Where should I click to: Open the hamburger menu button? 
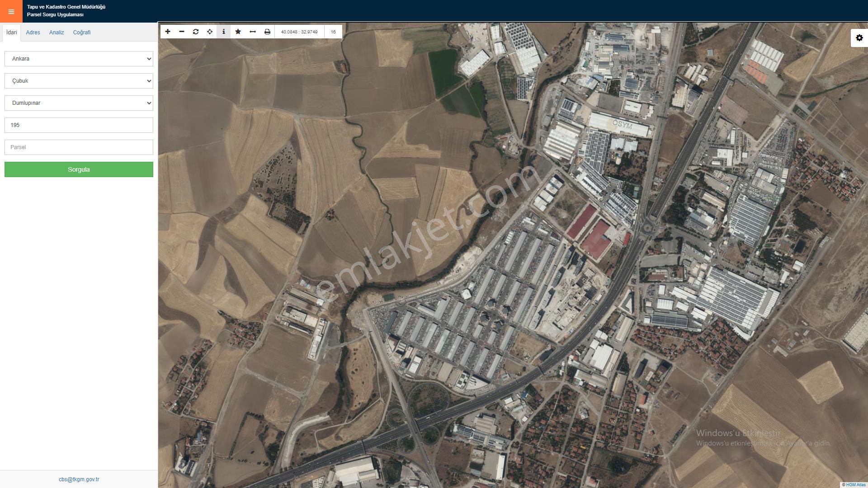tap(11, 11)
